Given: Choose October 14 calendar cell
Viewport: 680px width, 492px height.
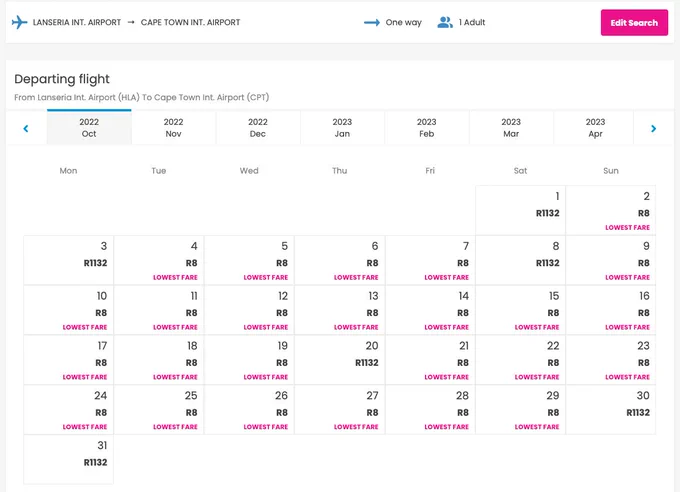Looking at the screenshot, I should click(430, 310).
